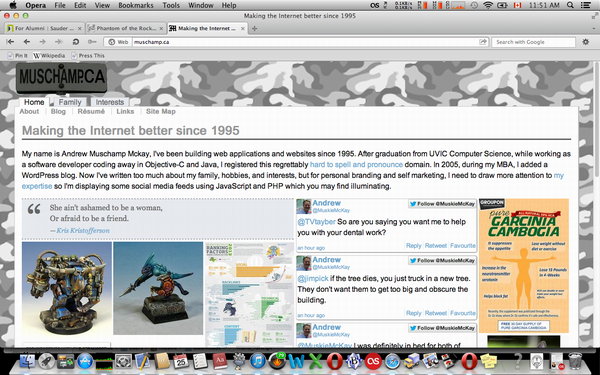600x375 pixels.
Task: Open the Wikipedia bookmark
Action: 49,55
